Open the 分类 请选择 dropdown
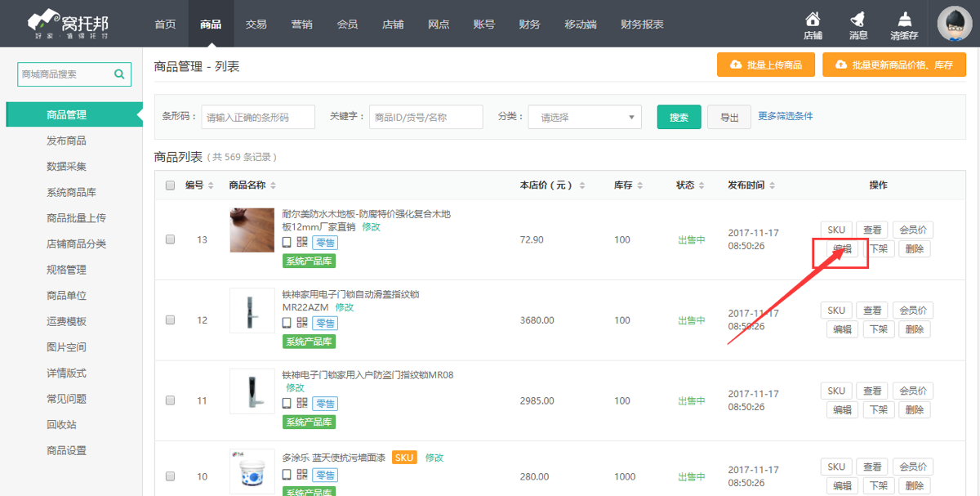 pyautogui.click(x=585, y=117)
